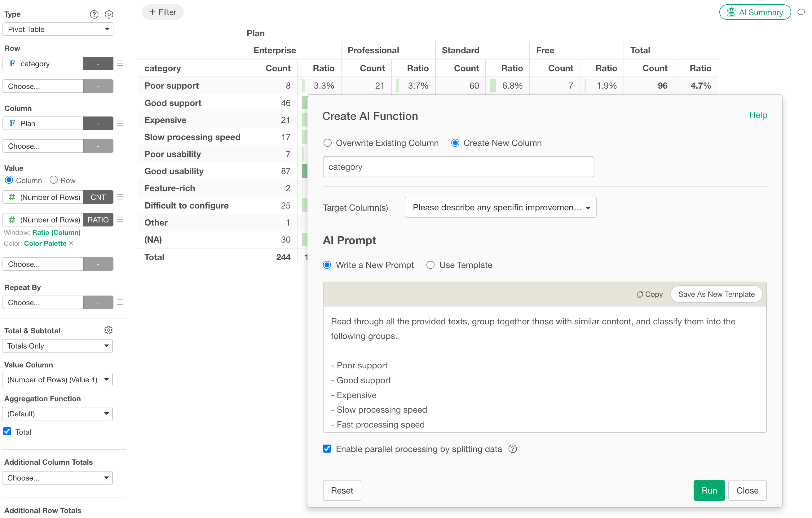
Task: Choose Write a New Prompt option
Action: coord(327,265)
